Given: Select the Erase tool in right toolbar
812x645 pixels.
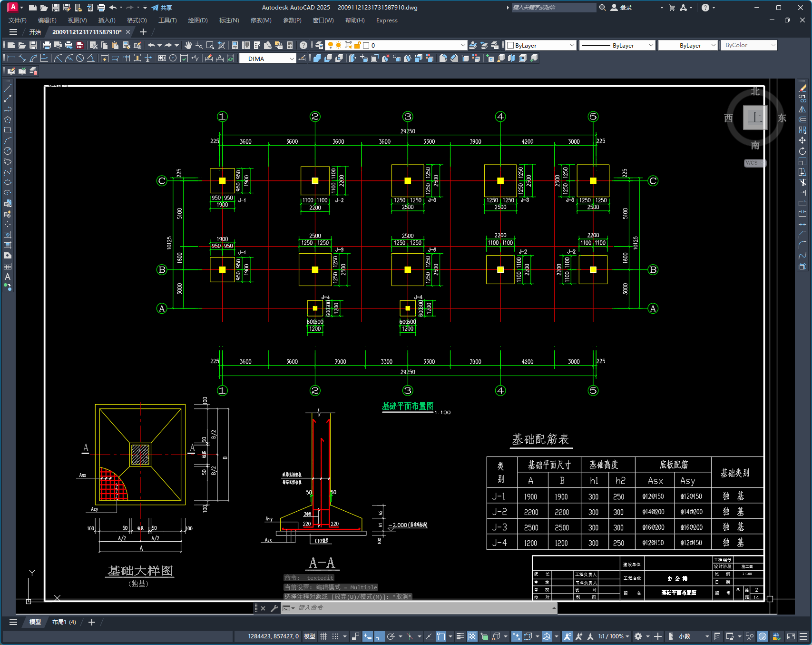Looking at the screenshot, I should 802,88.
